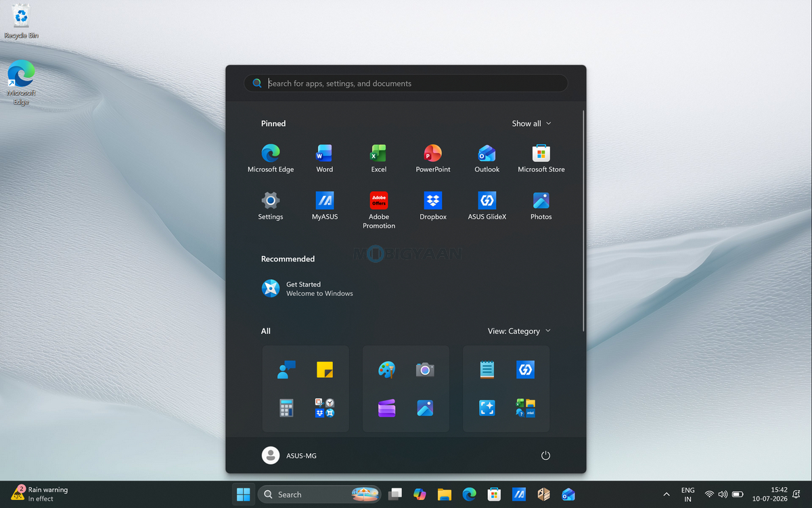The width and height of the screenshot is (812, 508).
Task: Open Microsoft Edge from the Pinned section
Action: [x=271, y=158]
